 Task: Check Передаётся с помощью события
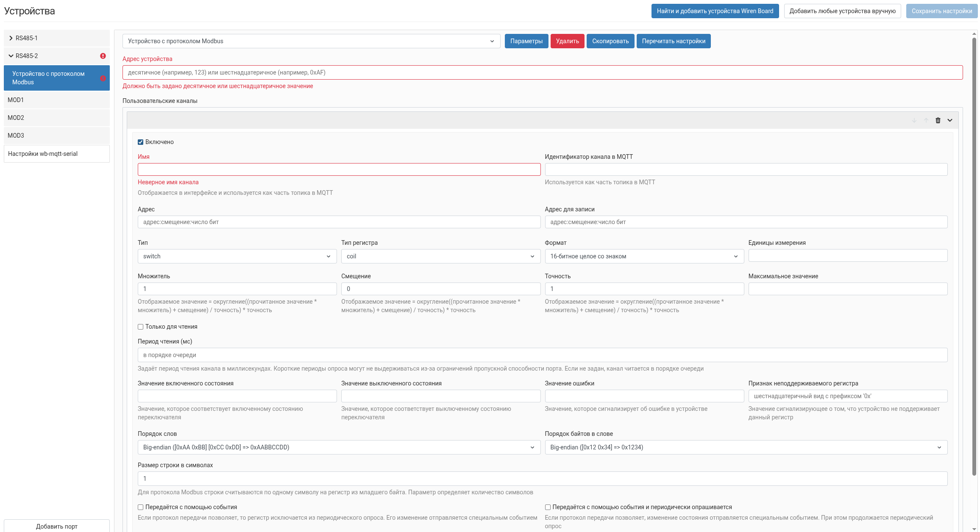[x=141, y=507]
